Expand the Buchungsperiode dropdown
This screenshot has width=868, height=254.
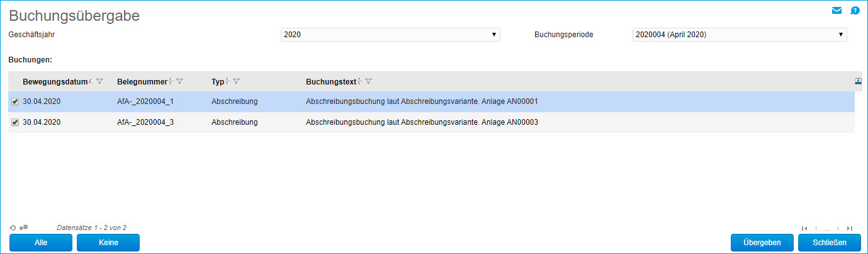[739, 35]
